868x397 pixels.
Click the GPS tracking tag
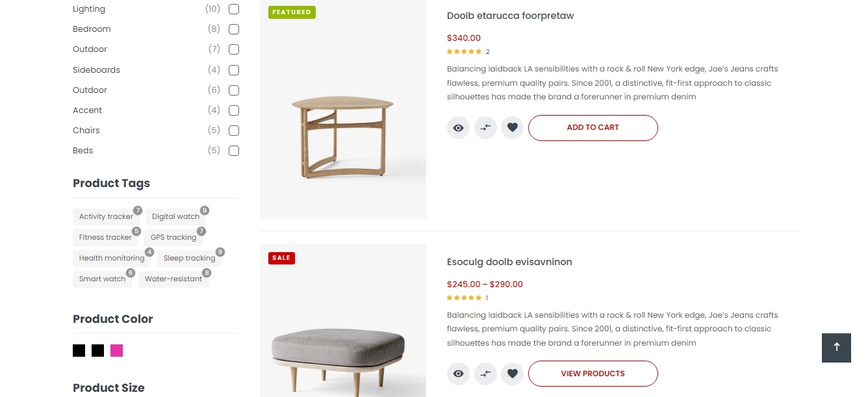173,237
